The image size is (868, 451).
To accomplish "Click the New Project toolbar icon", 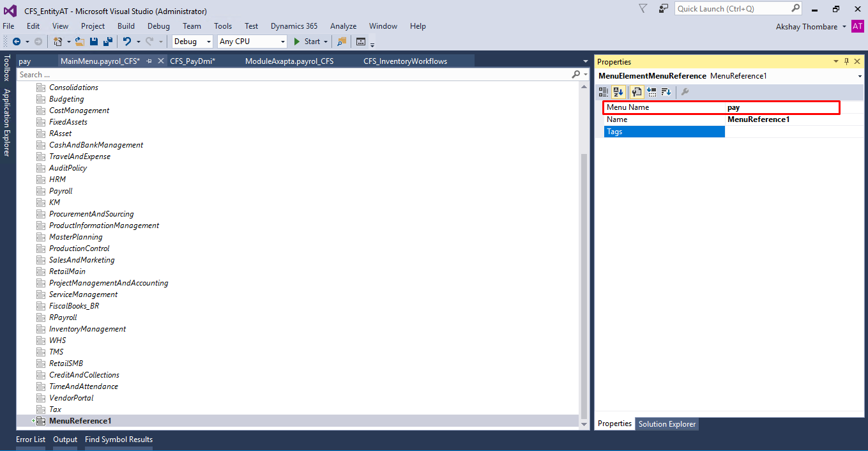I will click(58, 42).
